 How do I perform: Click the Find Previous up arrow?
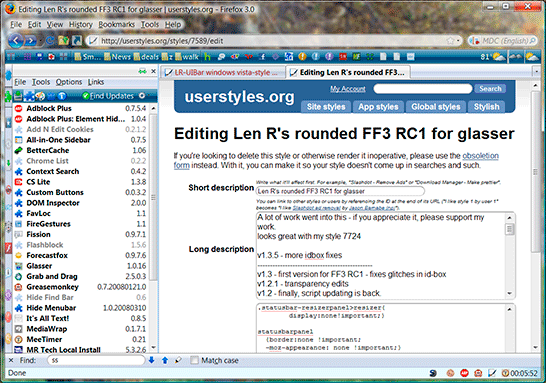(165, 360)
